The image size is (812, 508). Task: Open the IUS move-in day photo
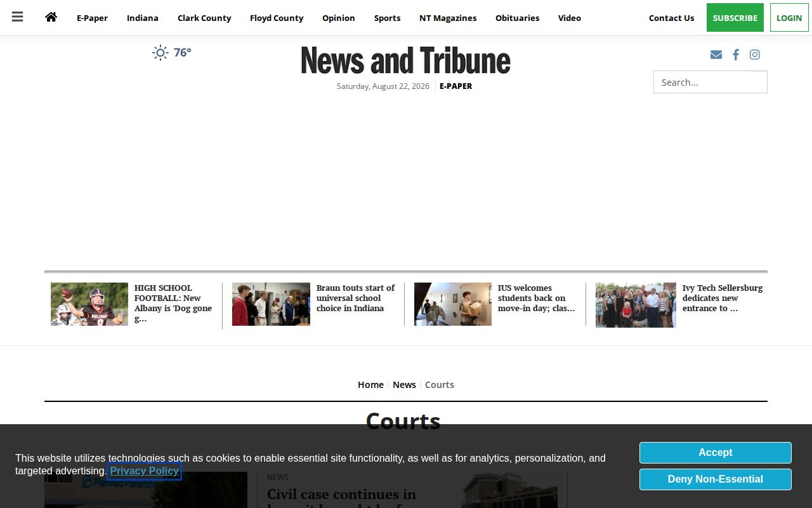point(453,304)
